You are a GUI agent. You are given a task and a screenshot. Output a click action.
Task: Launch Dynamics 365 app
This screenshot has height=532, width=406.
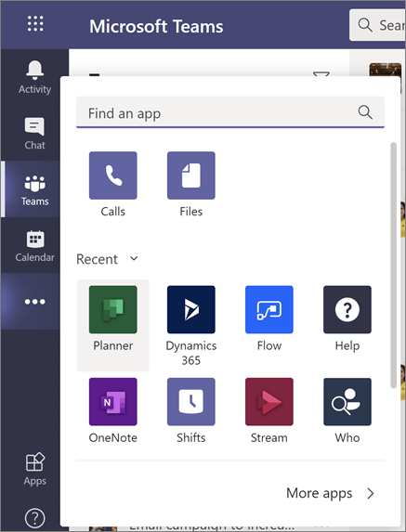pyautogui.click(x=191, y=325)
